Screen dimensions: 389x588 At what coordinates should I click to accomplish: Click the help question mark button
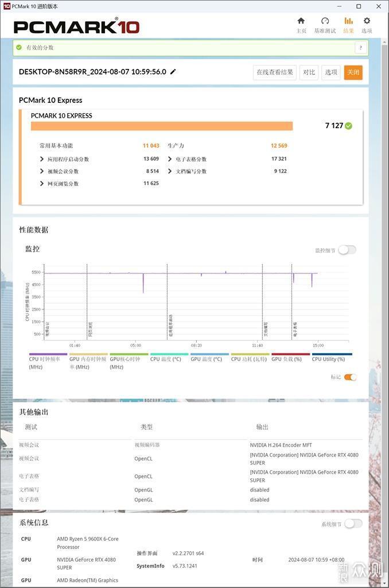pyautogui.click(x=360, y=48)
